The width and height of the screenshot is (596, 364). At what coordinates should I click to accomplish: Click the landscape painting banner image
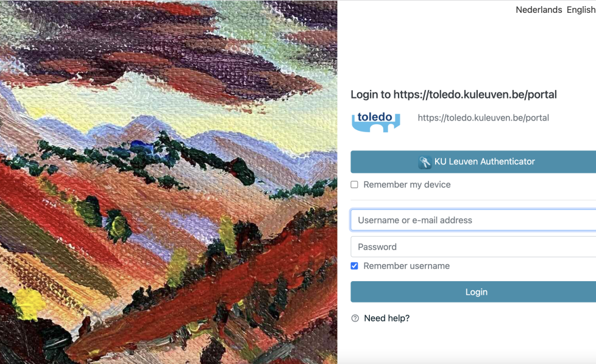168,182
